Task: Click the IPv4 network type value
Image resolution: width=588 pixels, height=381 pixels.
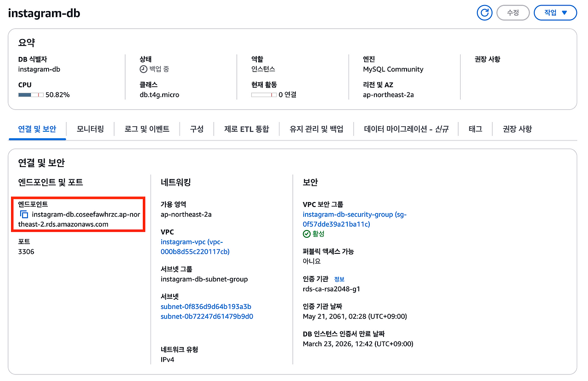Action: pyautogui.click(x=167, y=359)
